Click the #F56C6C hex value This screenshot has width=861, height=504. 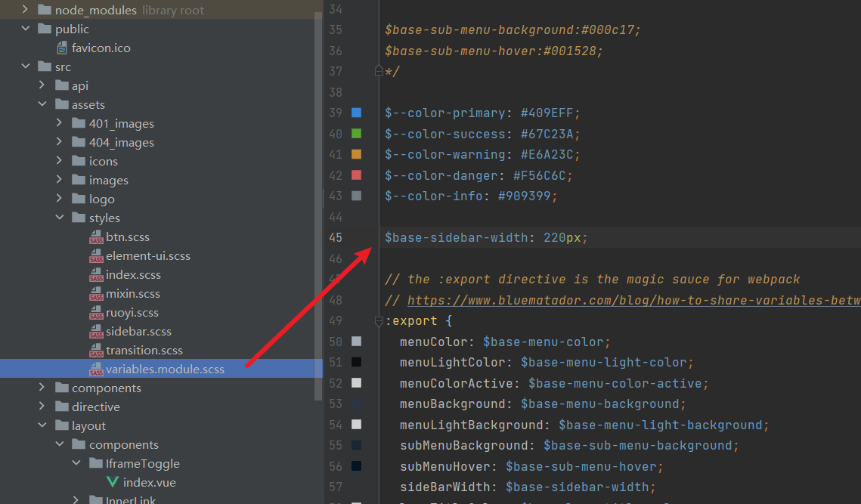pos(539,176)
